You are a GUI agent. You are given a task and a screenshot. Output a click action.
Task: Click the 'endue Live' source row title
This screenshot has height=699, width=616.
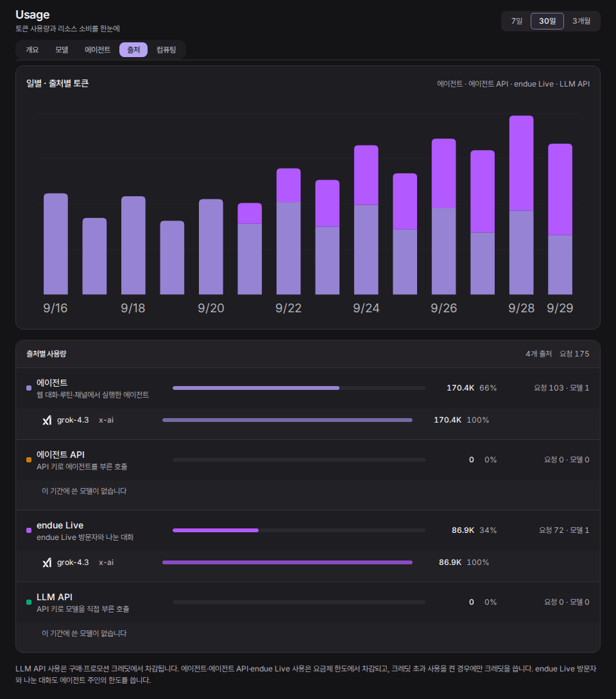tap(60, 525)
